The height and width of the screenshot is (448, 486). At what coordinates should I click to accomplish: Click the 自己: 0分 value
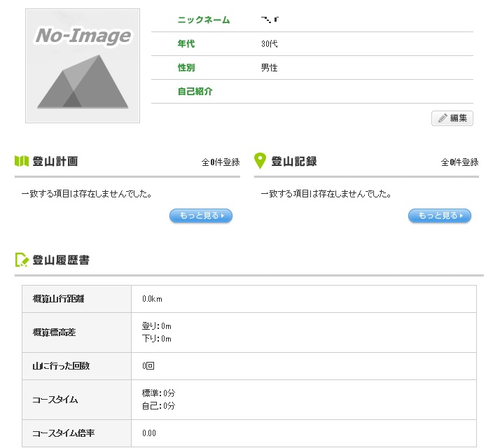(159, 406)
